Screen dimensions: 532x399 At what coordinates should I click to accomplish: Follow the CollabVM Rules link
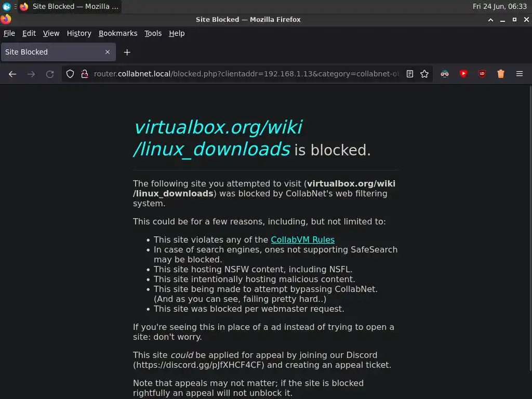[x=303, y=240]
